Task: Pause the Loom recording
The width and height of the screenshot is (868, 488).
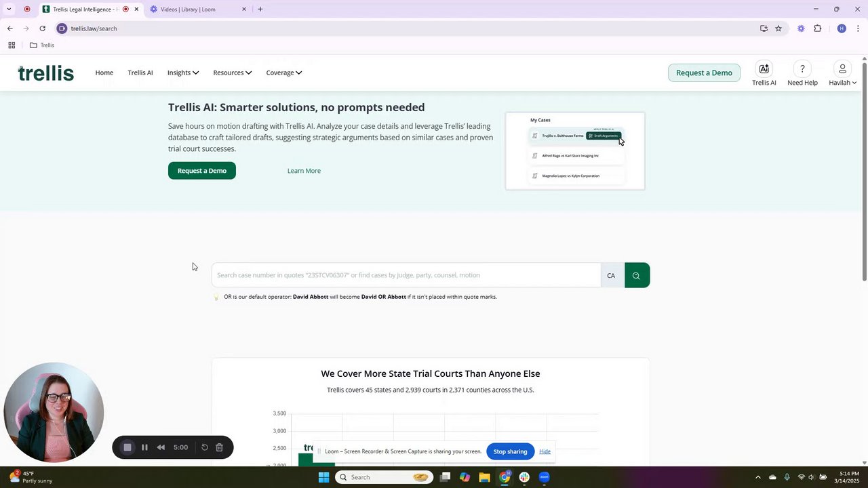Action: point(144,447)
